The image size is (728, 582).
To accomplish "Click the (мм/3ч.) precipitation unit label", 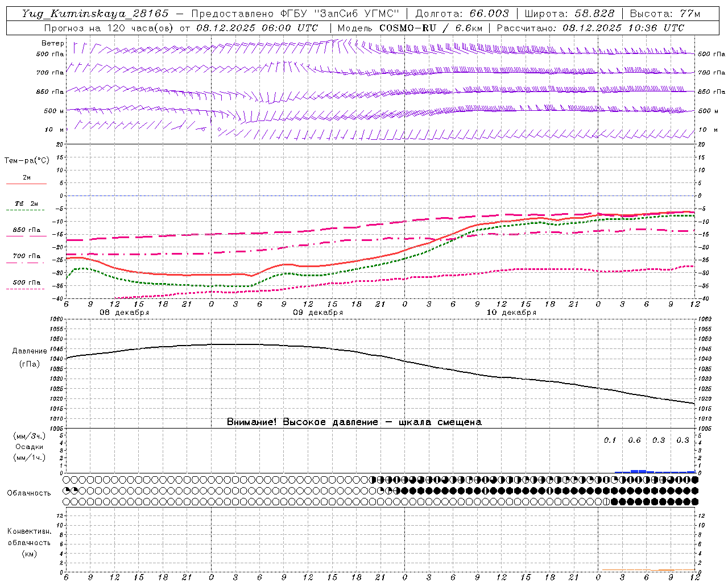I will [x=30, y=436].
